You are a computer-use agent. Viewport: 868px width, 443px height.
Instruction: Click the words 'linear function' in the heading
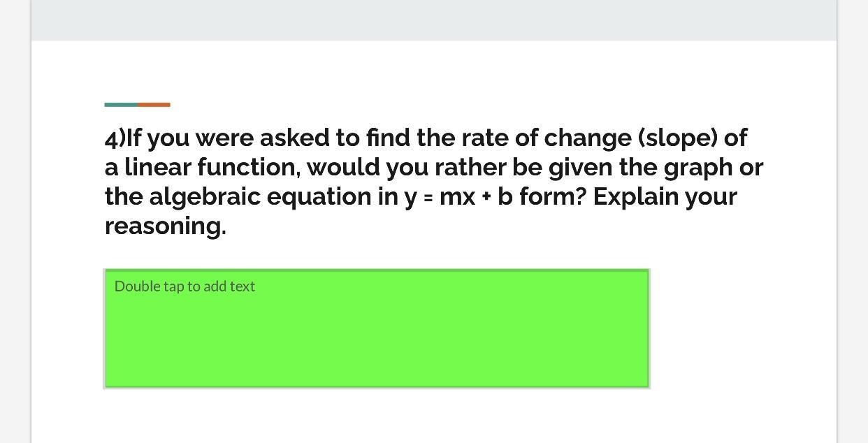[x=212, y=167]
